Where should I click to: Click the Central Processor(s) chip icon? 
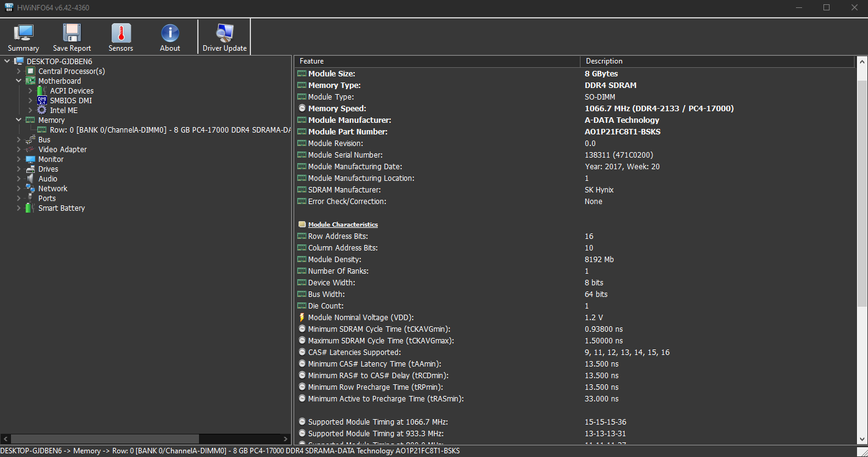31,71
